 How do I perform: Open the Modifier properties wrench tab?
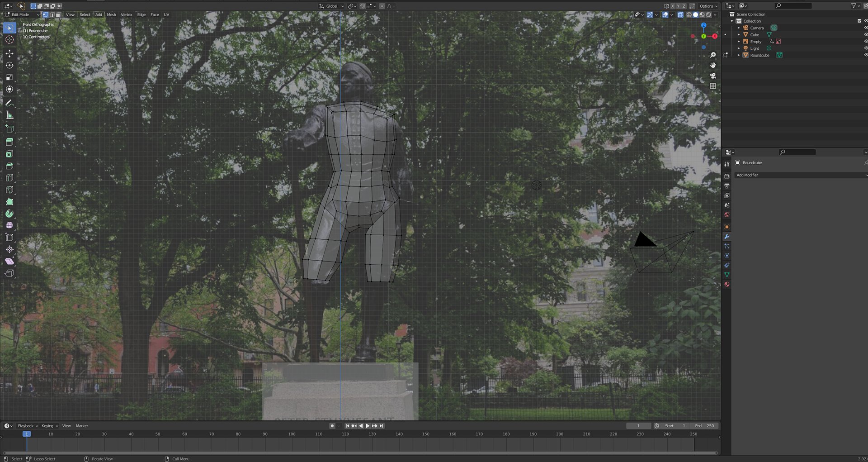727,237
